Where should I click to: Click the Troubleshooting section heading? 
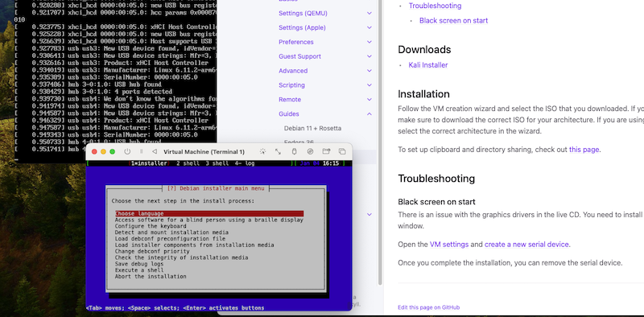pyautogui.click(x=436, y=179)
